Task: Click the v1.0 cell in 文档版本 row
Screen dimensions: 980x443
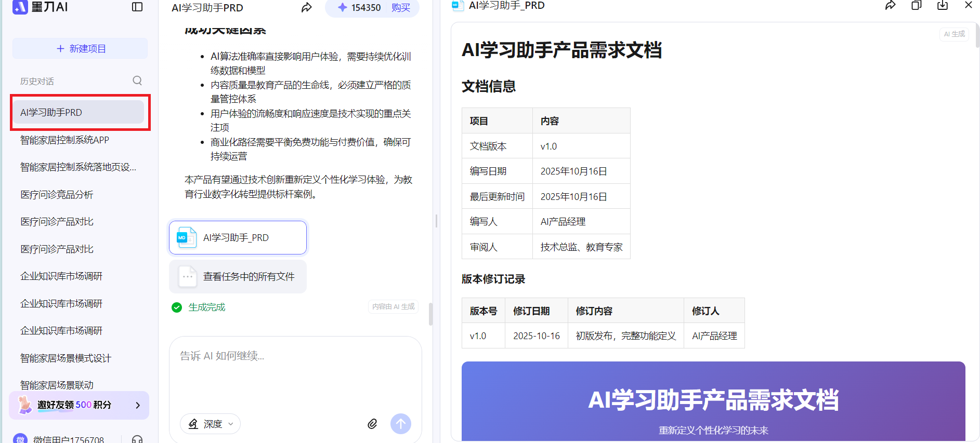Action: pyautogui.click(x=581, y=146)
